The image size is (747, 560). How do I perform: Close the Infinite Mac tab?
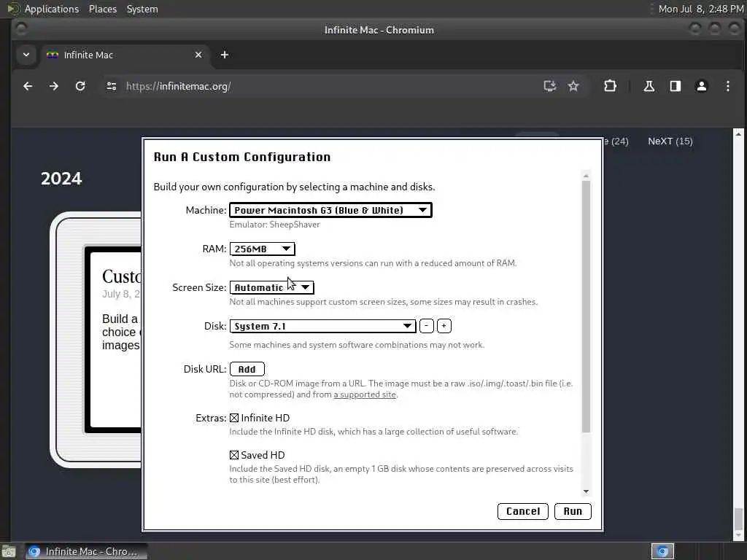click(x=198, y=55)
